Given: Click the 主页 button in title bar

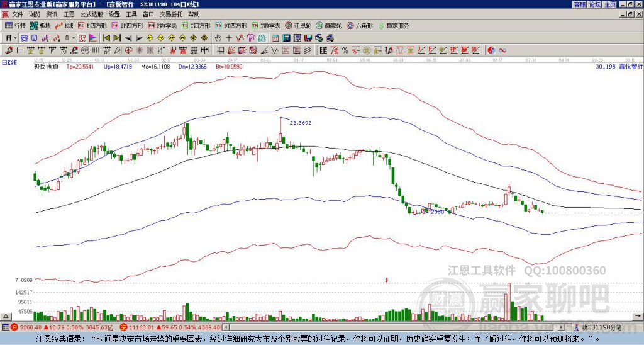Looking at the screenshot, I should [x=609, y=4].
